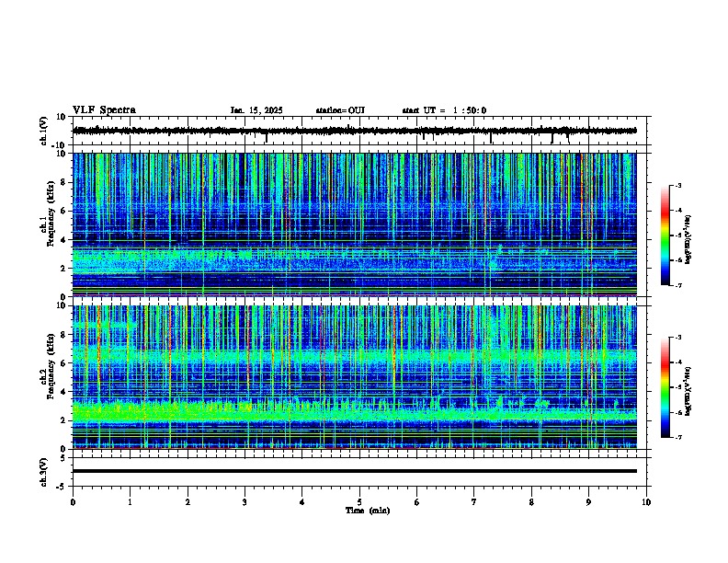Click the "-3" label on ch.1 color bar
728x563 pixels.
[x=677, y=186]
